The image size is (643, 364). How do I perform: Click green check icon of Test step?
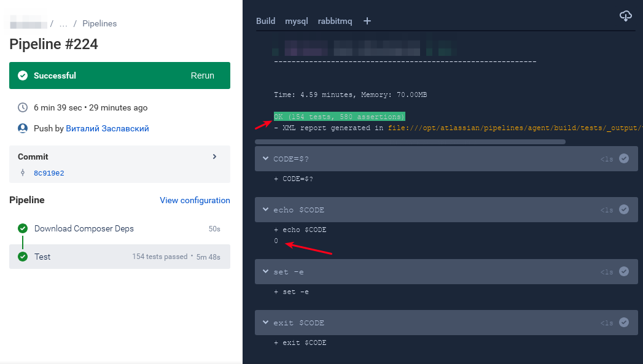pyautogui.click(x=23, y=257)
